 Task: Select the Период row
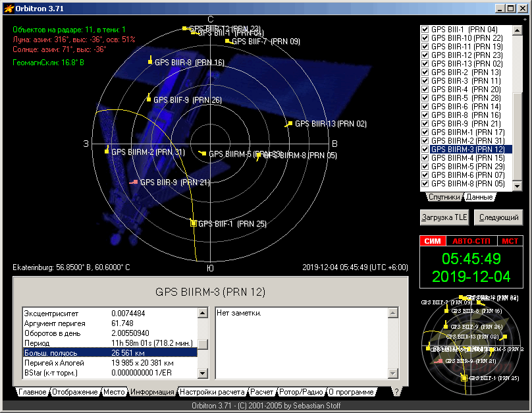pyautogui.click(x=110, y=343)
